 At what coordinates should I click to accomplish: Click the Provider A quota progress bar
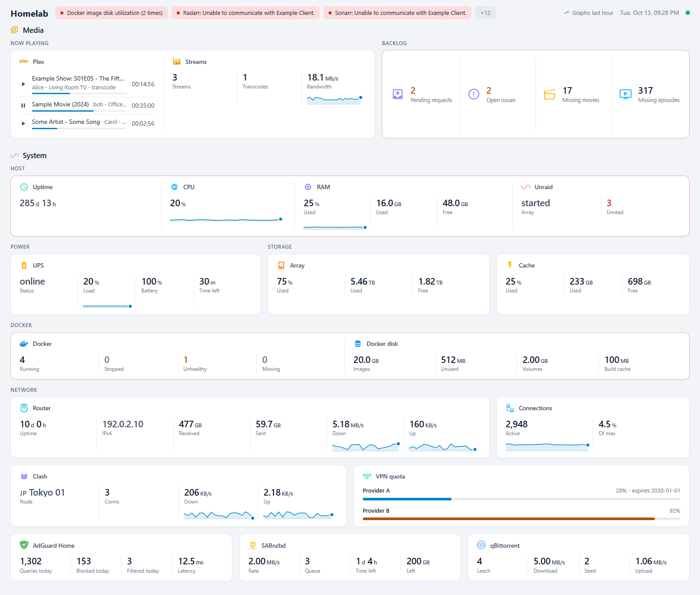[x=521, y=499]
